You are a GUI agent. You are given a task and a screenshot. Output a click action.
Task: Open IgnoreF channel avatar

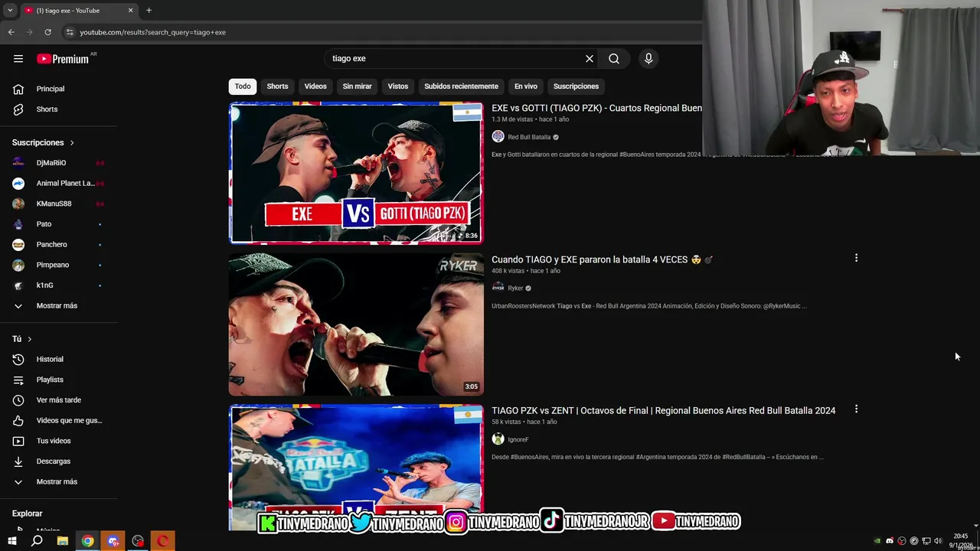[x=498, y=439]
